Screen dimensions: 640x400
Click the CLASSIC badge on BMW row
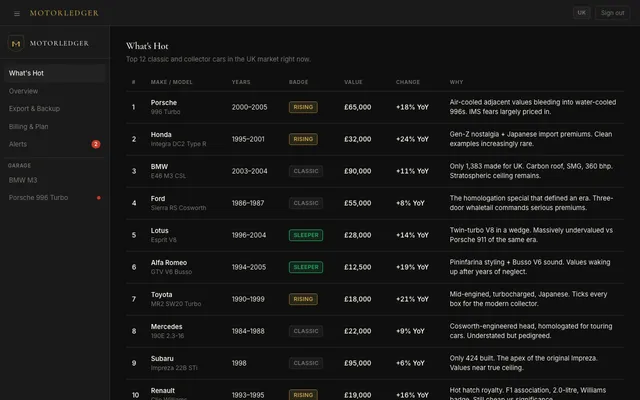click(x=306, y=171)
